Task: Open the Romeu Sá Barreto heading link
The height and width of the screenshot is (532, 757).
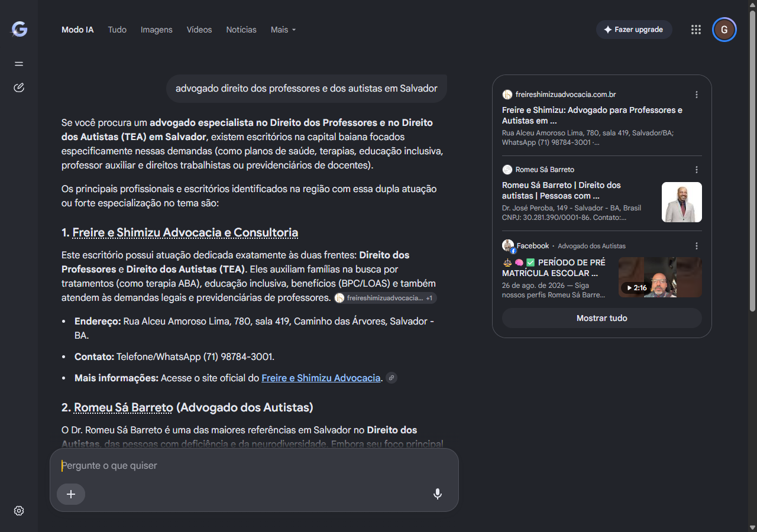Action: click(124, 407)
